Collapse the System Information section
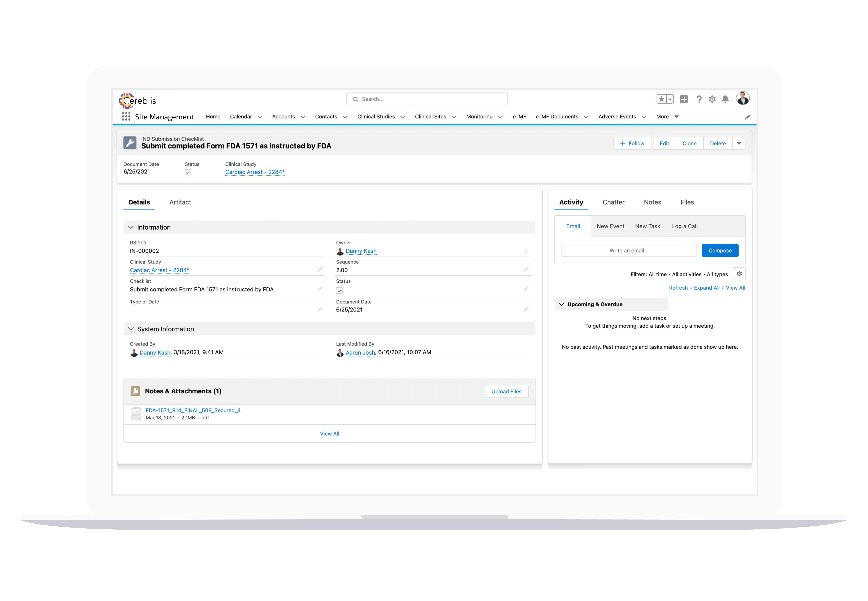 pyautogui.click(x=131, y=329)
